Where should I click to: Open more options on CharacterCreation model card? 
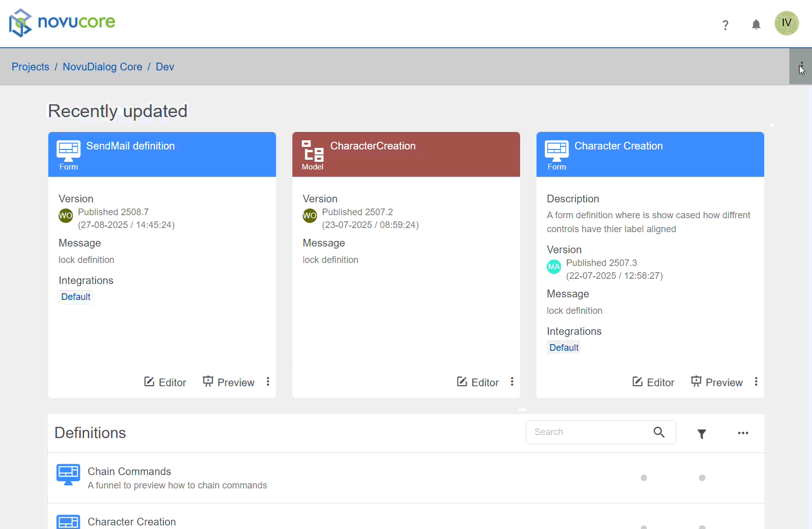(x=512, y=382)
